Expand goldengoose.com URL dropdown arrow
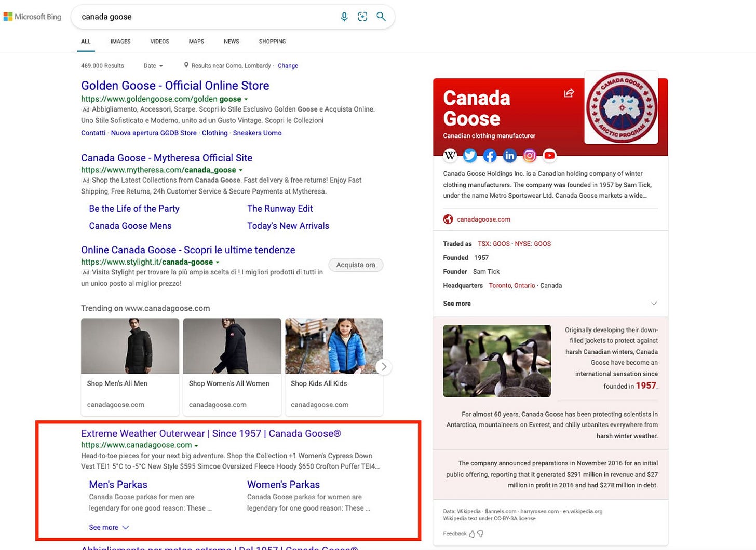Screen dimensions: 756x550 (x=246, y=99)
